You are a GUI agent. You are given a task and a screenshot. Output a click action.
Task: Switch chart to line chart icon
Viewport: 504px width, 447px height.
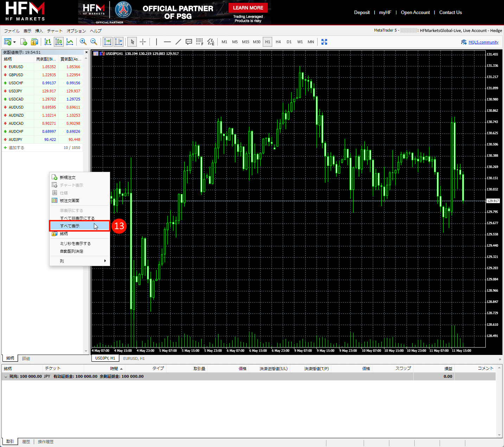[70, 42]
